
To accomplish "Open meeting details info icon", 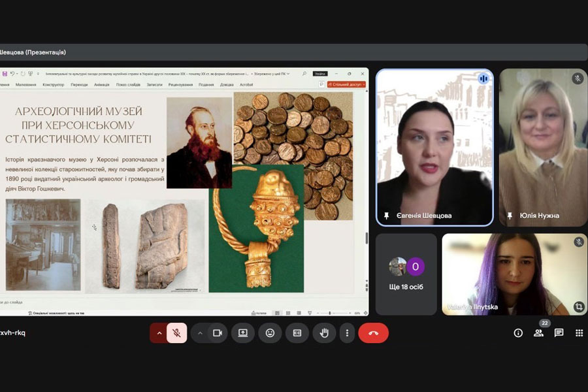I will click(518, 333).
